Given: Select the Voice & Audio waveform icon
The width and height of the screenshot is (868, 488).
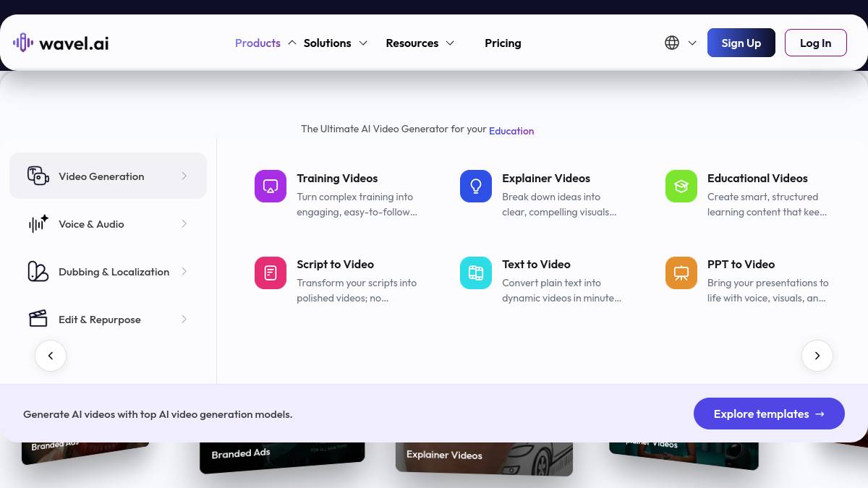Looking at the screenshot, I should pos(38,224).
